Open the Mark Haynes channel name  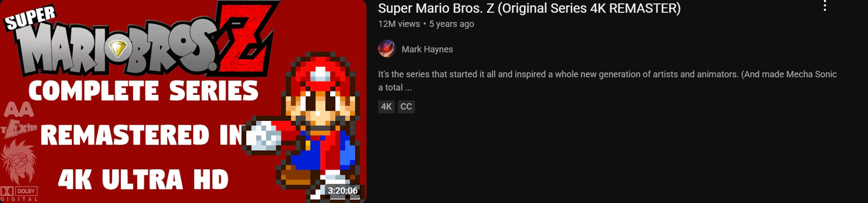[x=427, y=49]
